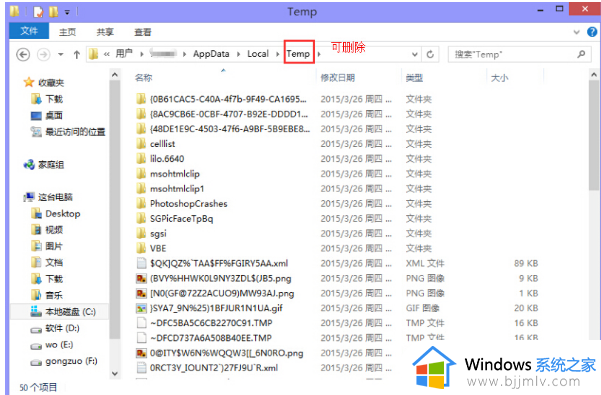
Task: Open address bar history dropdown
Action: (x=414, y=54)
